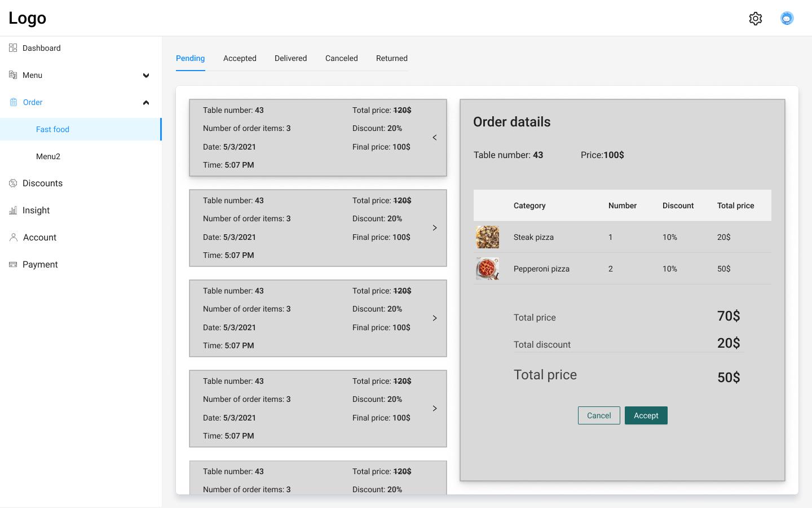Click the Account person icon
The width and height of the screenshot is (812, 508).
[14, 238]
